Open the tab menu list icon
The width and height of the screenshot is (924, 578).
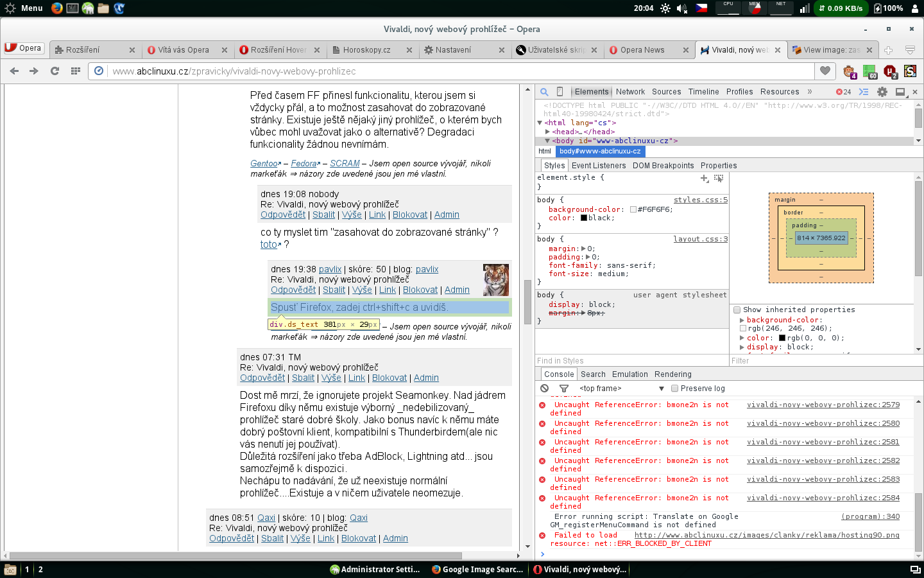click(910, 50)
